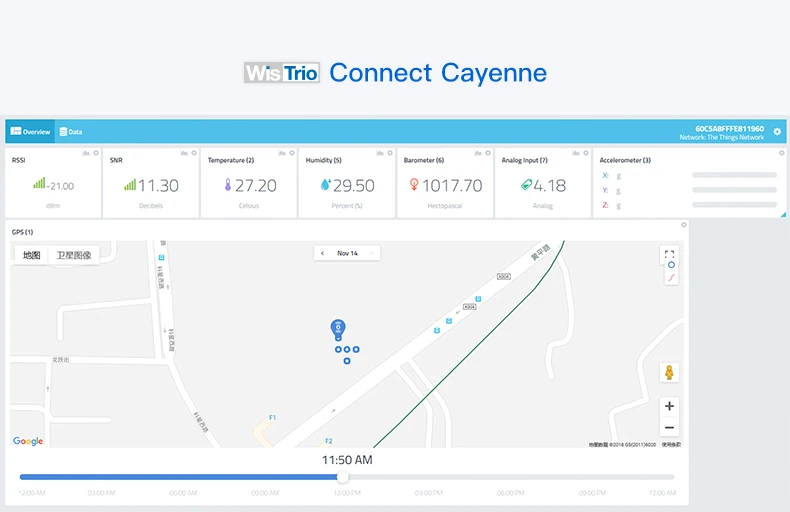Open map terms link 使用条款

pyautogui.click(x=671, y=444)
